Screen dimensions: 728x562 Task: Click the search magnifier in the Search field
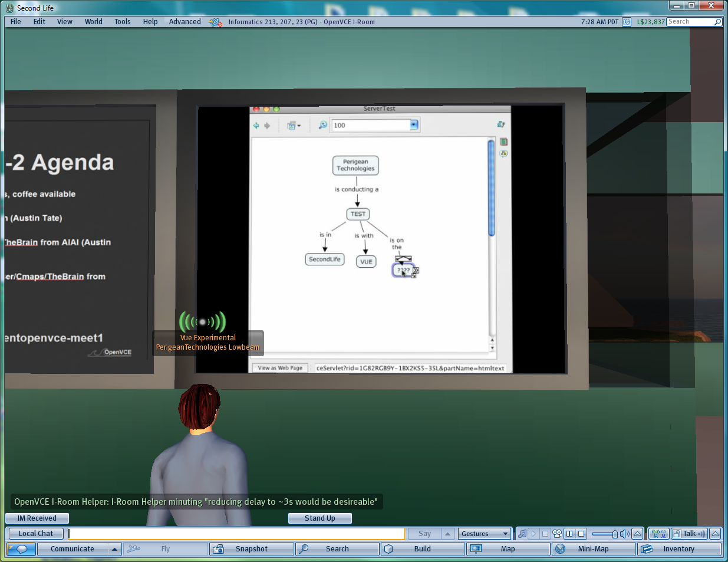(718, 22)
